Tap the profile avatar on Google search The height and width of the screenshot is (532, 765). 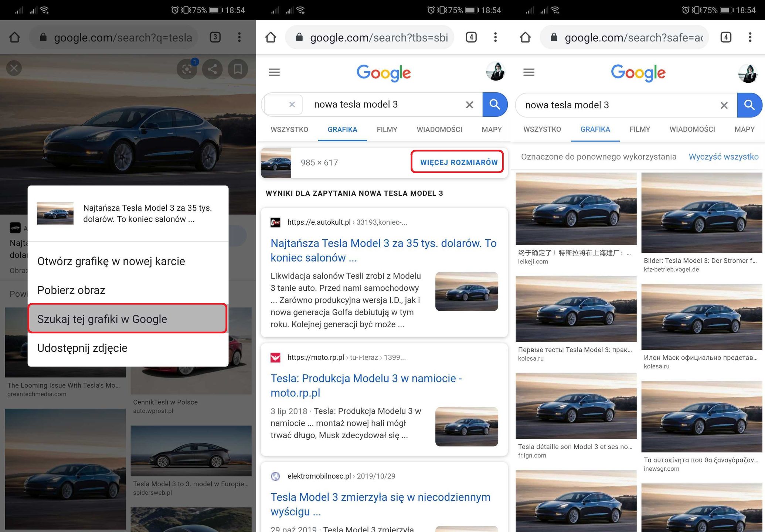coord(495,72)
